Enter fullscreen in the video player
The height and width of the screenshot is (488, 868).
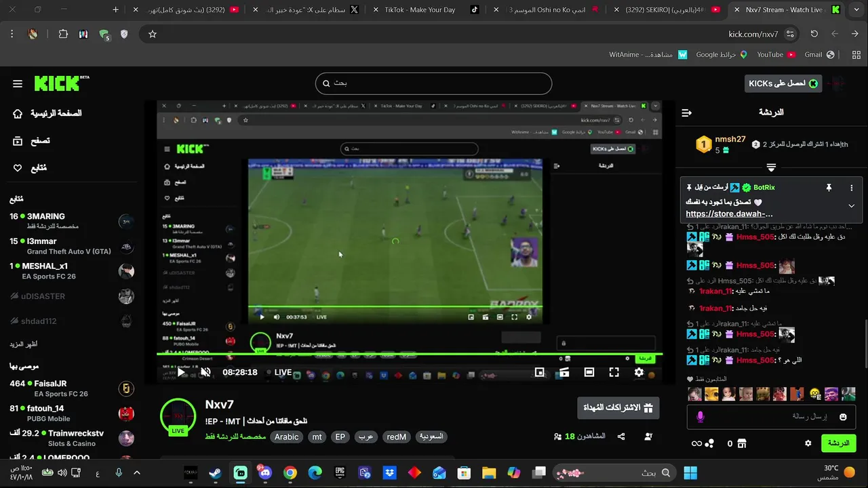tap(614, 372)
